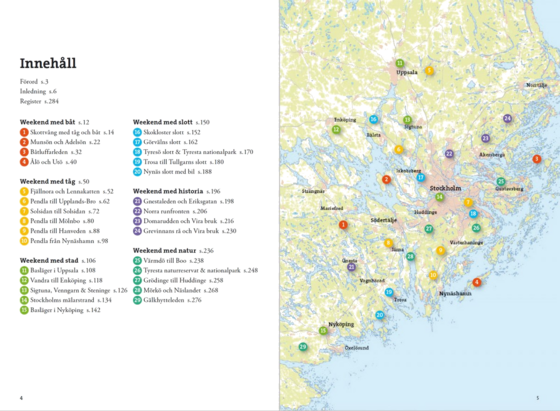This screenshot has width=560, height=411.
Task: Select blue map marker 20
Action: coord(380,315)
